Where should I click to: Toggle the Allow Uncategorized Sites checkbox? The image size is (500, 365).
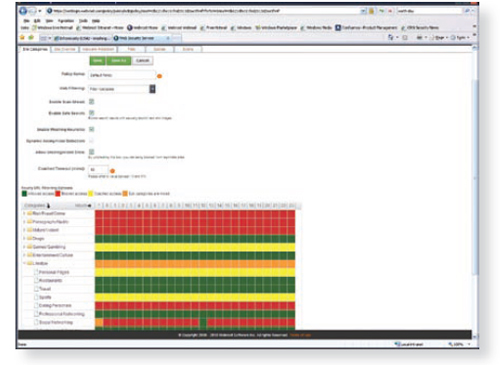[x=91, y=152]
